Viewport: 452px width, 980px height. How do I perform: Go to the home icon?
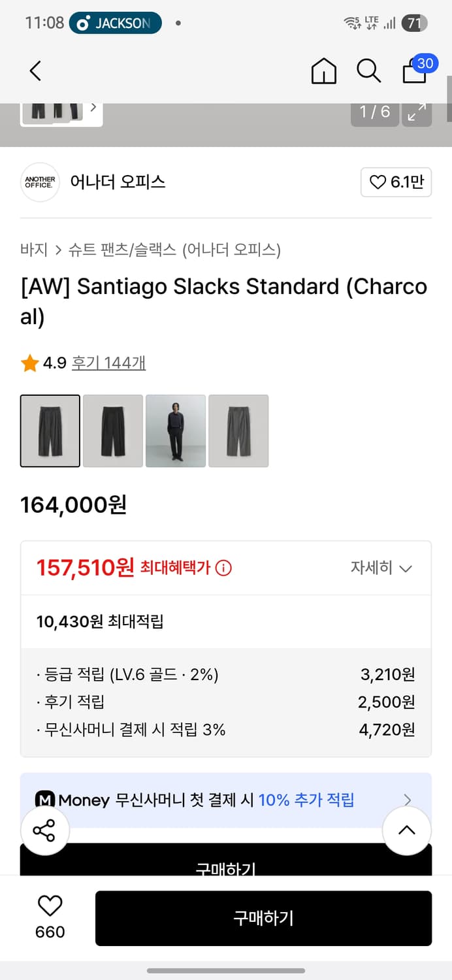coord(323,71)
